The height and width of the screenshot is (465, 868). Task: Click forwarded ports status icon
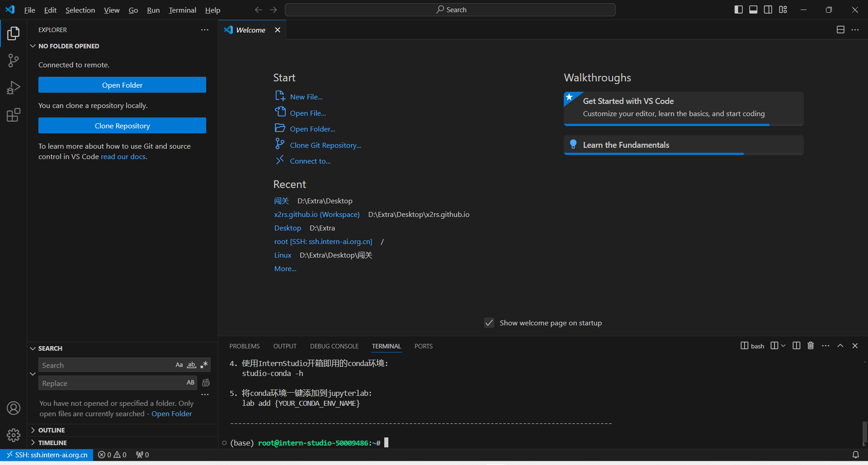pyautogui.click(x=142, y=455)
